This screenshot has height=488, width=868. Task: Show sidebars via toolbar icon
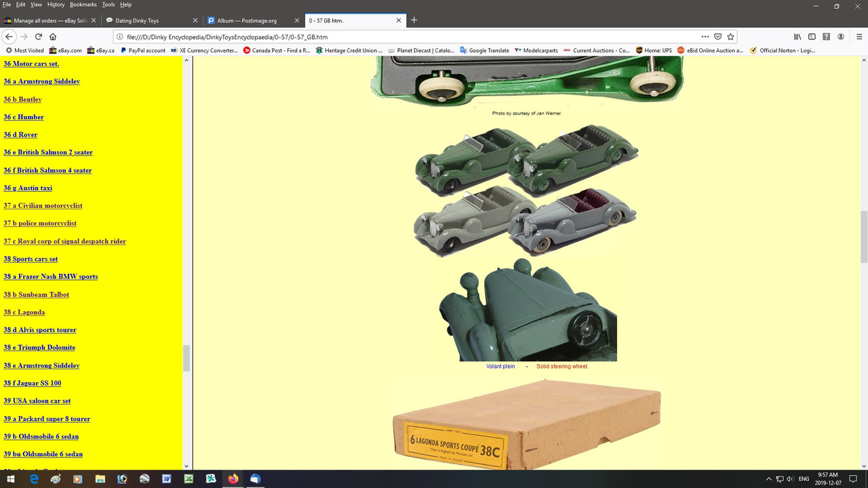coord(812,37)
